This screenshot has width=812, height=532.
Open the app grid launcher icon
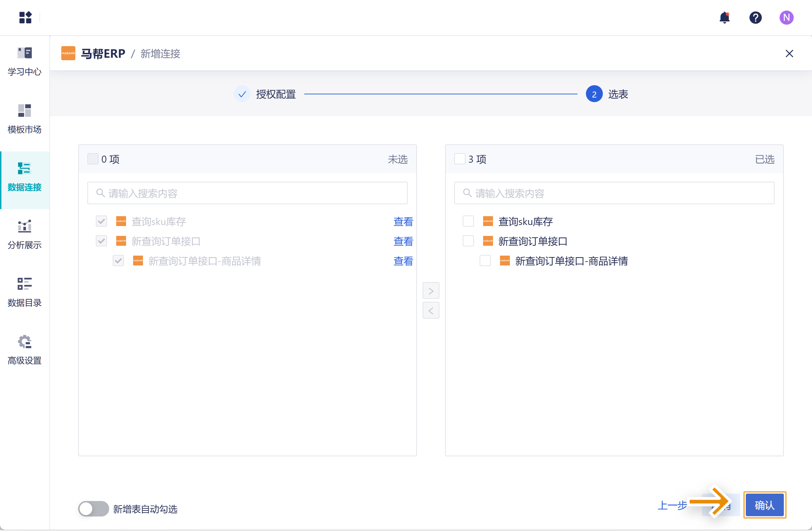[25, 17]
